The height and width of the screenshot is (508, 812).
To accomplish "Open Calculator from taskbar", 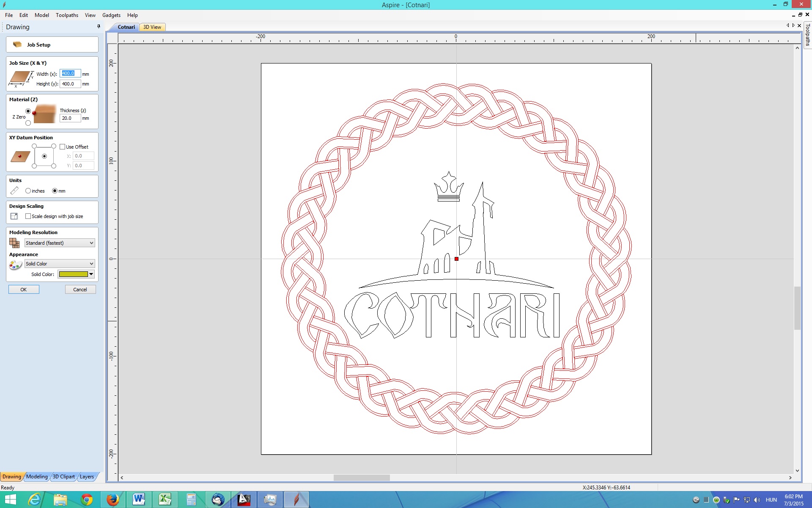I will pos(191,500).
